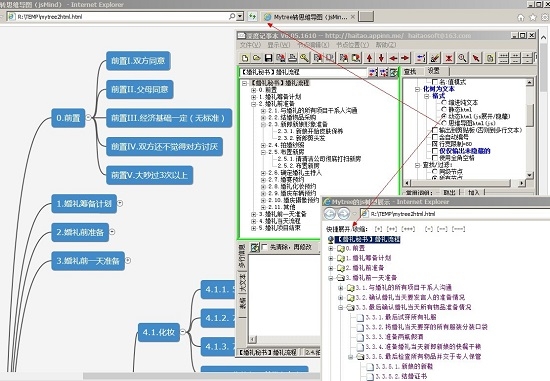Expand 4.婚礼当天流程 in notepad tree
This screenshot has height=381, width=550.
click(254, 221)
